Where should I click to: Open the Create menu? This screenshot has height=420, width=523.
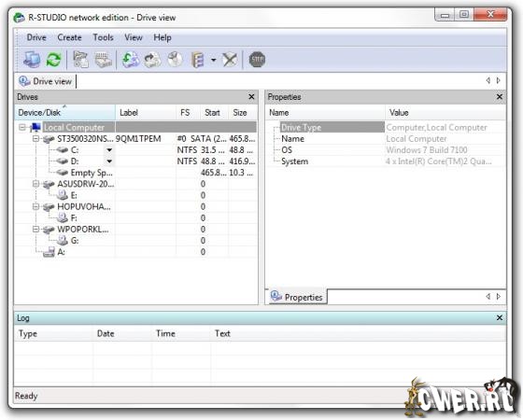pos(69,37)
